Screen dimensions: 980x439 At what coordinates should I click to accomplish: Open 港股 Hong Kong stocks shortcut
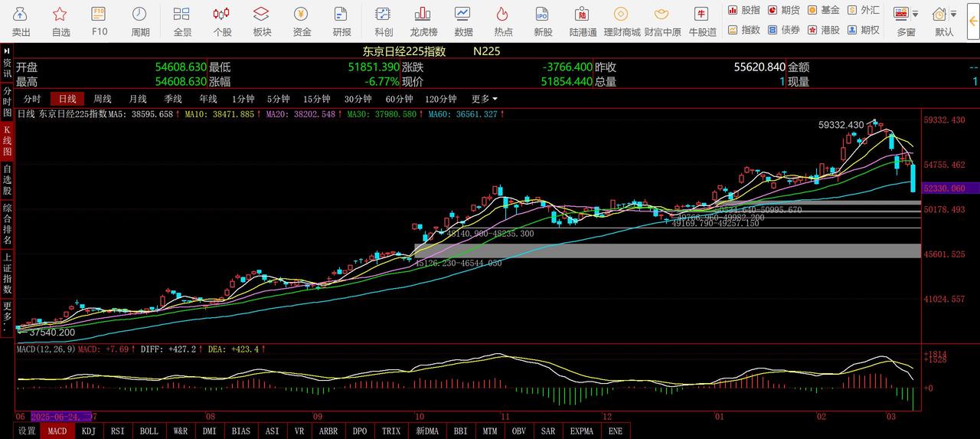click(x=824, y=30)
